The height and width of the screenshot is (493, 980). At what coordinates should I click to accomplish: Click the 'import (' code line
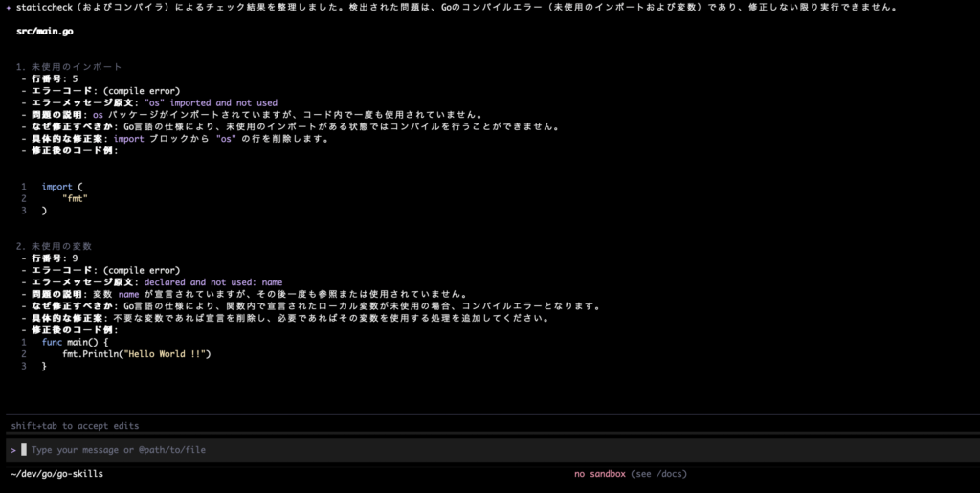click(x=63, y=187)
